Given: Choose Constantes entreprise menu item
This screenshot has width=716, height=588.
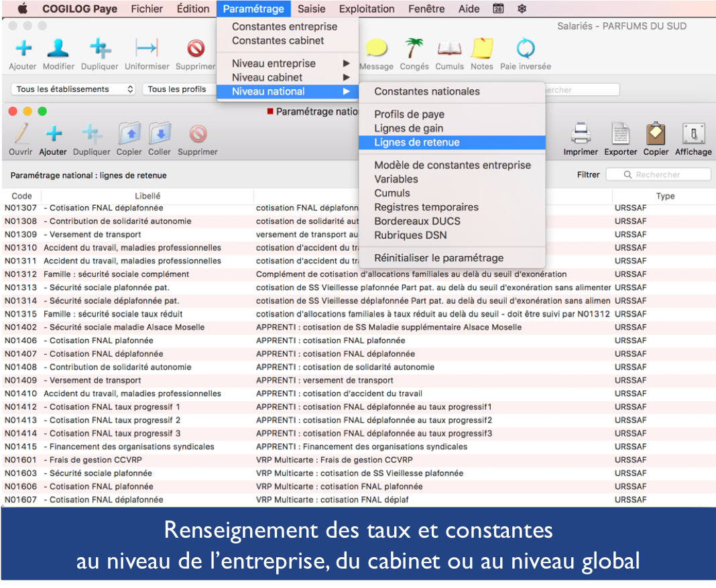Looking at the screenshot, I should click(x=288, y=26).
